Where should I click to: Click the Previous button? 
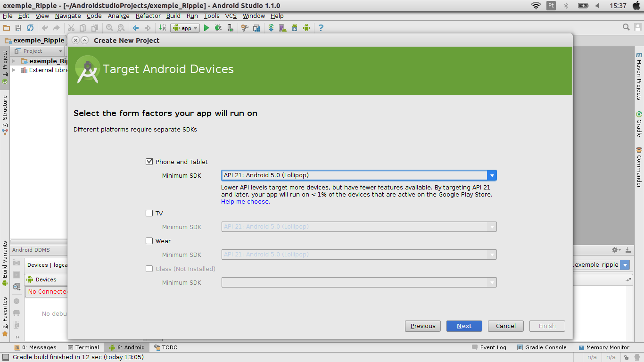click(x=423, y=326)
